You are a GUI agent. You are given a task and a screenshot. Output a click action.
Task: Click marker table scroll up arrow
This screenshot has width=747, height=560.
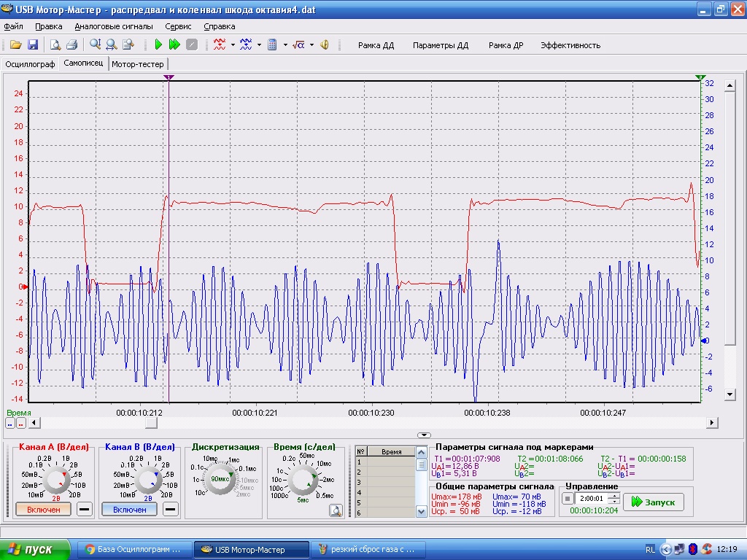pos(421,452)
